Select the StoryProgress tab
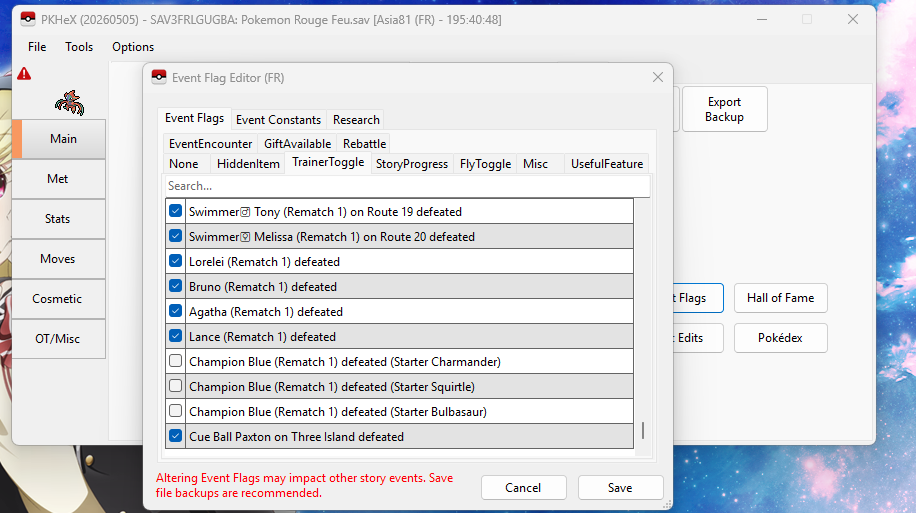Screen dimensions: 916x513 412,164
